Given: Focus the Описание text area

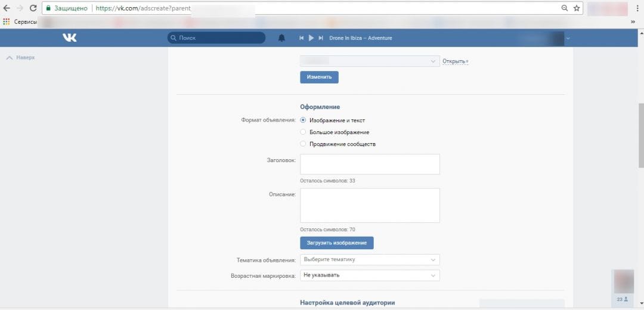Looking at the screenshot, I should point(370,205).
